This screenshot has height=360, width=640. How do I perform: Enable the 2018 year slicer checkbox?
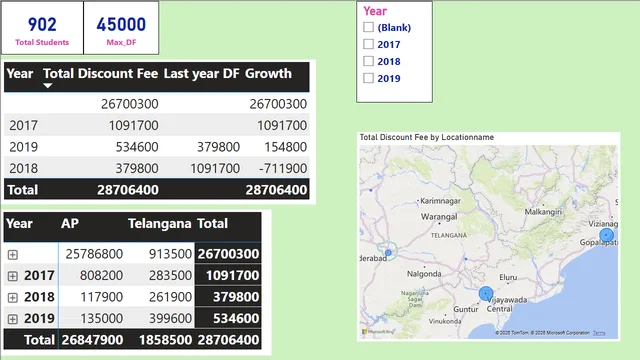pyautogui.click(x=368, y=61)
